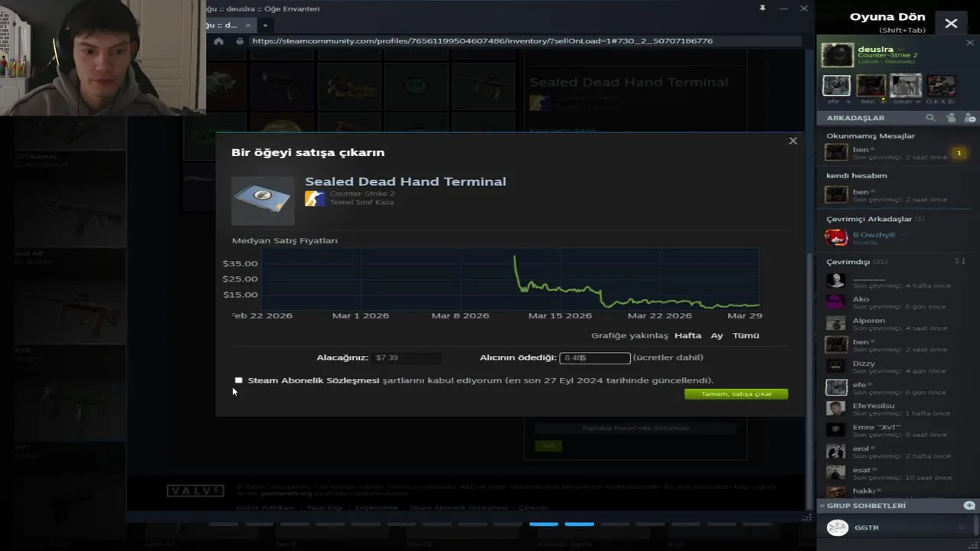
Task: Open chat with Dizzy
Action: [x=893, y=367]
